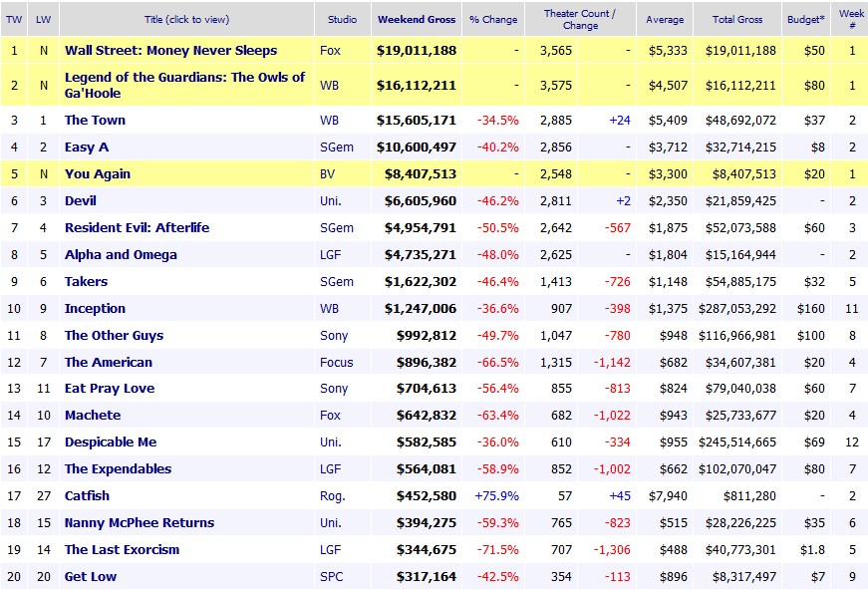Open Easy A movie link

click(x=87, y=147)
